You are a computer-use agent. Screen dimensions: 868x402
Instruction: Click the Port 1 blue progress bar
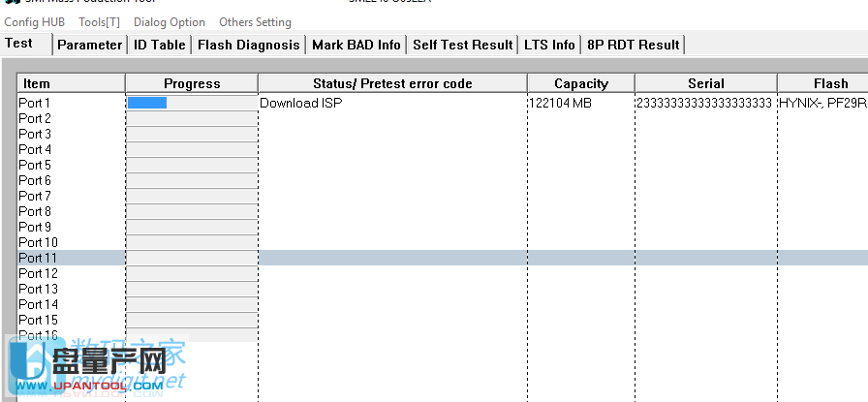(x=147, y=103)
